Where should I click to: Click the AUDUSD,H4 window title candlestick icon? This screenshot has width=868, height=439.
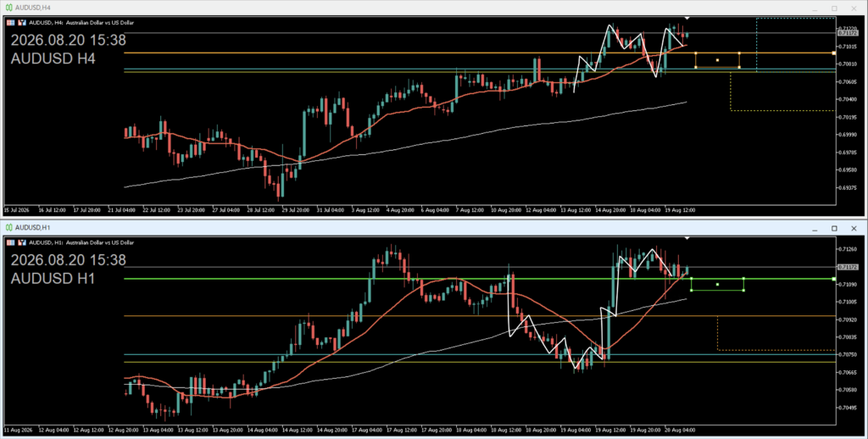pos(8,8)
